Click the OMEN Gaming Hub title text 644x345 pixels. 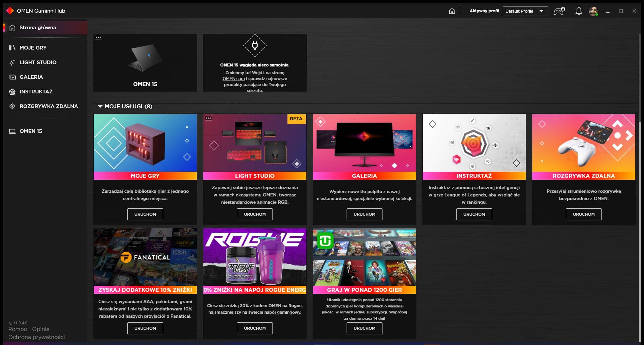coord(41,11)
